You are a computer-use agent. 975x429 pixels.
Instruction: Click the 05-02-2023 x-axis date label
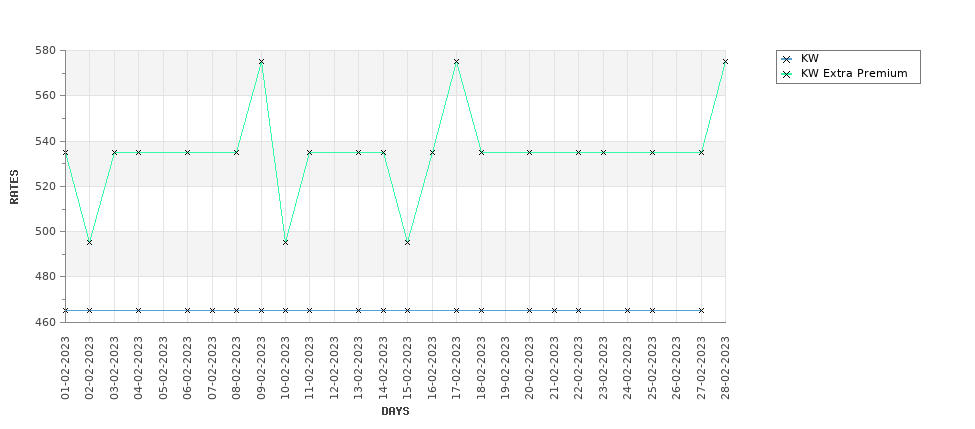tap(164, 367)
